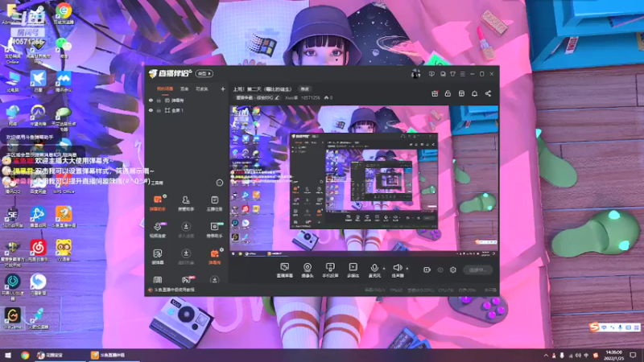The width and height of the screenshot is (644, 362).
Task: Expand speaker options arrow
Action: pos(407,269)
